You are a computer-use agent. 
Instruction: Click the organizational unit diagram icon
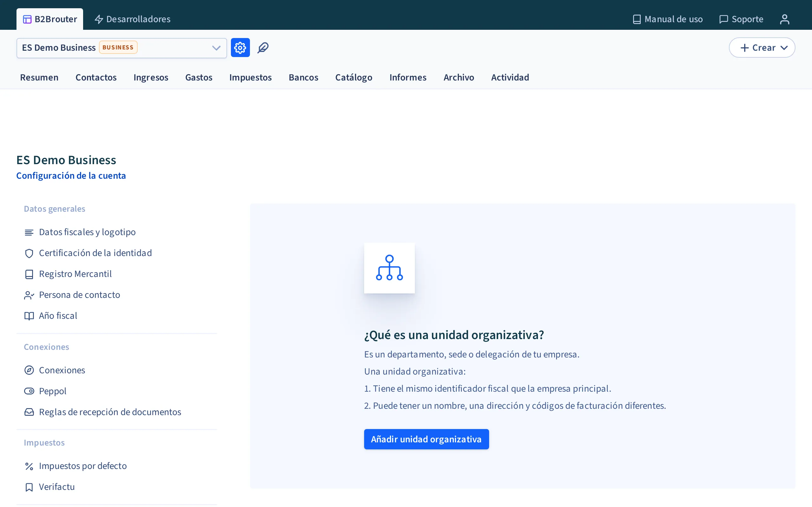pyautogui.click(x=389, y=268)
